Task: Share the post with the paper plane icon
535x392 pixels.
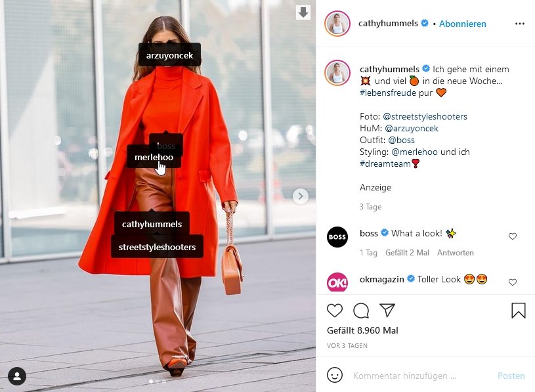Action: 387,310
